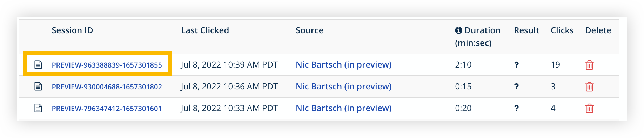Click result question mark for 4-click session
This screenshot has width=644, height=138.
(516, 108)
